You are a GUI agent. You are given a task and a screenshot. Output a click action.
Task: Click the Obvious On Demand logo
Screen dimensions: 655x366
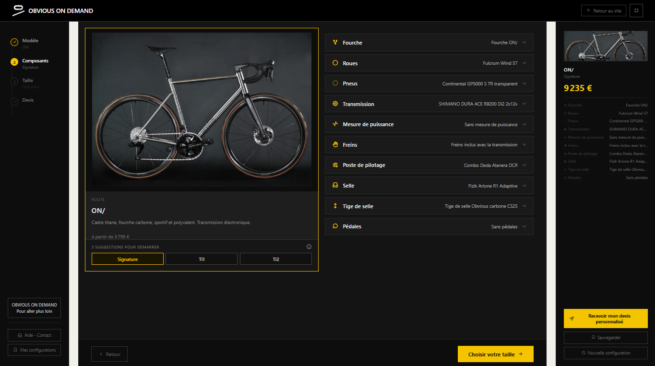click(53, 10)
